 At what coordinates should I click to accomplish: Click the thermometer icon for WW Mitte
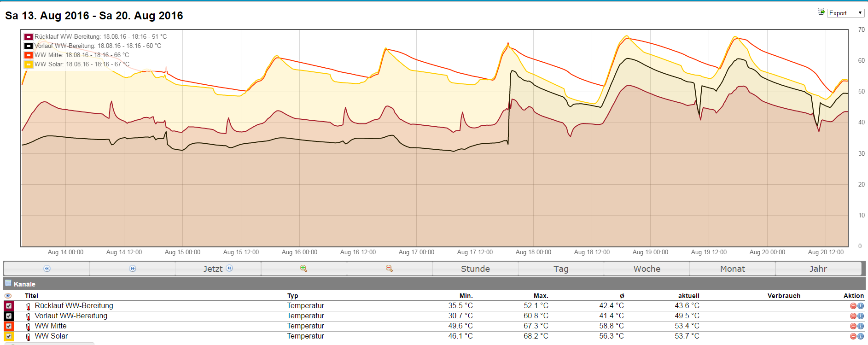pyautogui.click(x=28, y=327)
